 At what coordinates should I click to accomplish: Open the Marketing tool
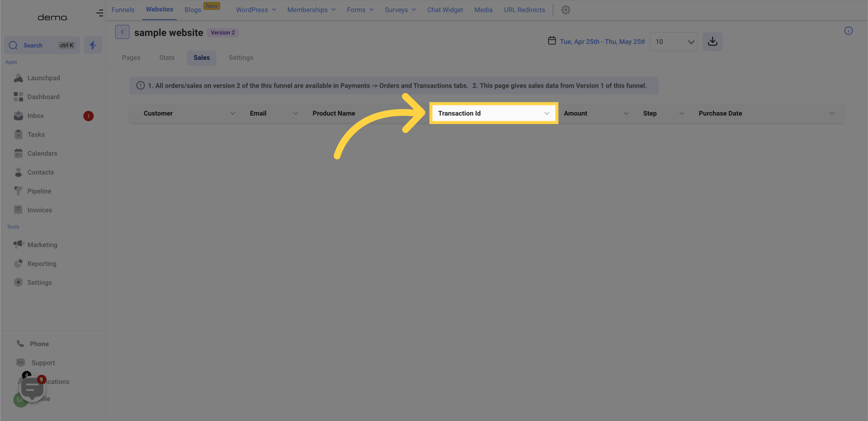pos(42,245)
